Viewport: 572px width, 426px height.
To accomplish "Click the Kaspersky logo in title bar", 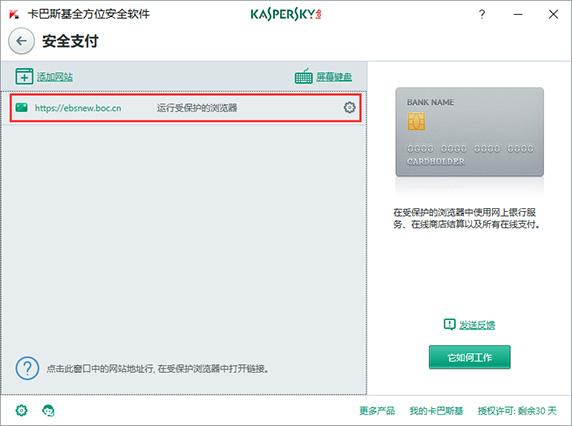I will click(x=286, y=14).
